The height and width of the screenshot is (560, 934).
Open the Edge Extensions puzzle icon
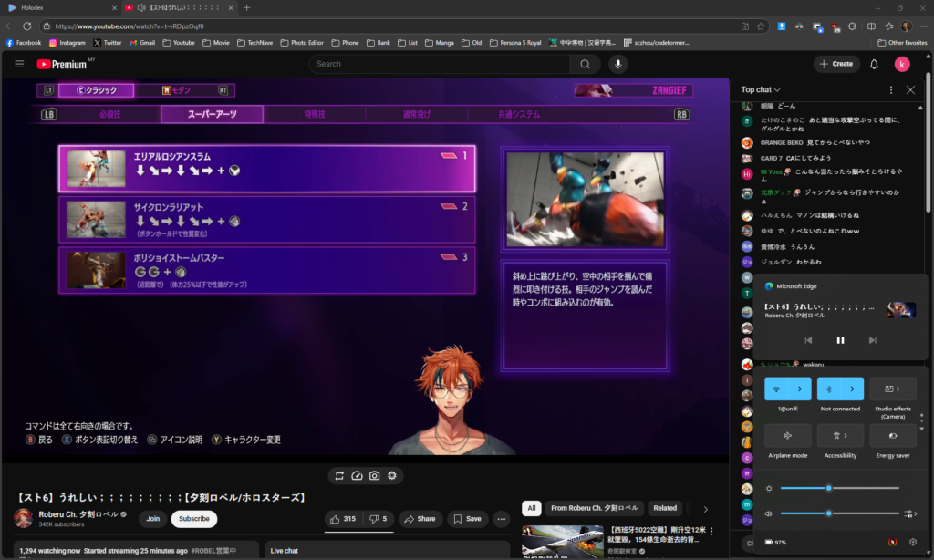(853, 26)
